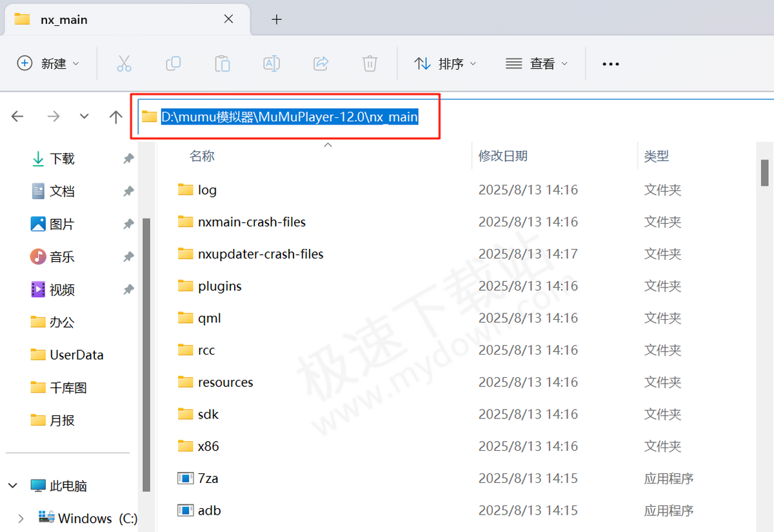Delete using the trash icon
This screenshot has height=532, width=774.
pos(369,63)
